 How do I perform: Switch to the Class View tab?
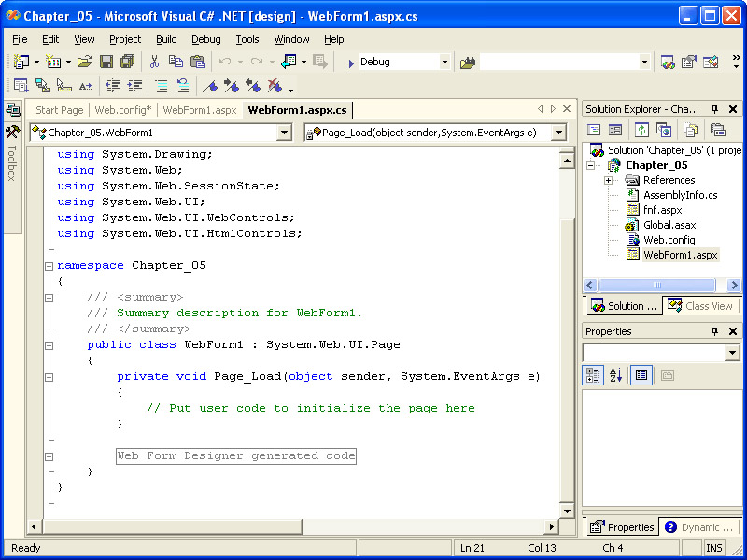click(x=701, y=306)
